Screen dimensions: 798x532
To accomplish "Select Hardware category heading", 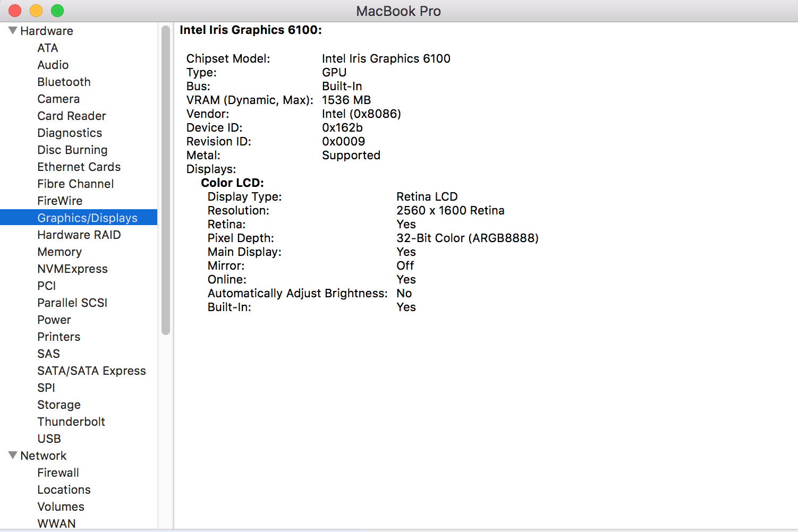I will pyautogui.click(x=47, y=31).
